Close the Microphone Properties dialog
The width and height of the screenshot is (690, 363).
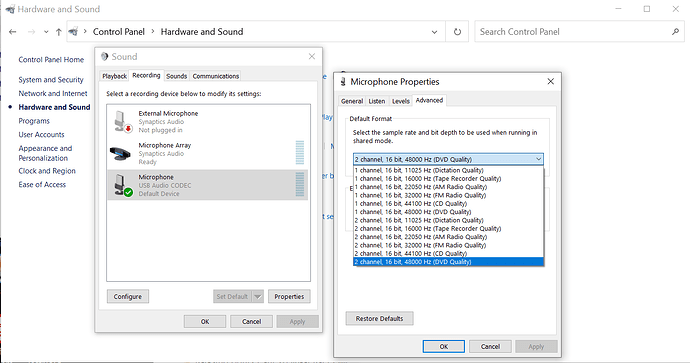(x=551, y=81)
